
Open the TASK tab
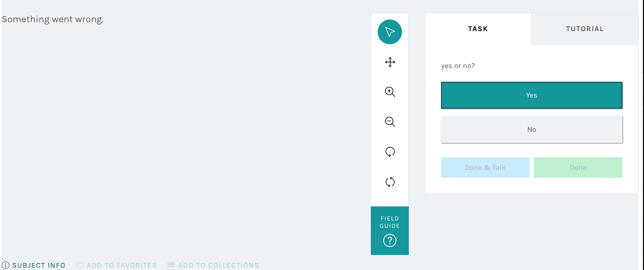click(x=478, y=28)
